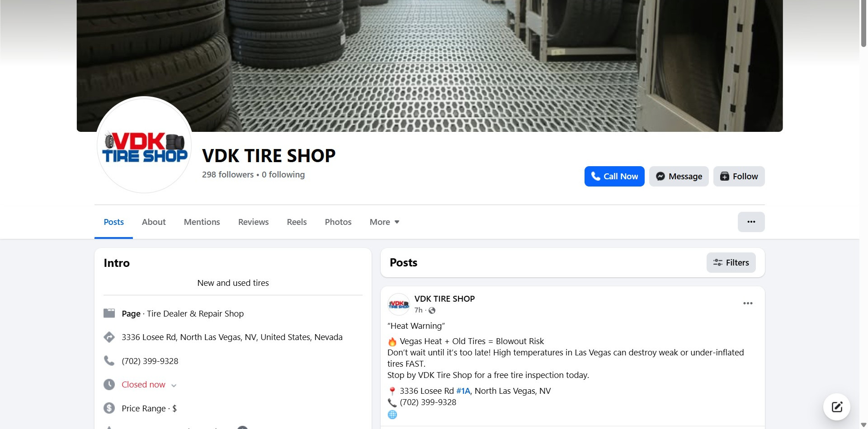Viewport: 868px width, 429px height.
Task: Click the Follow plus icon
Action: pyautogui.click(x=724, y=176)
